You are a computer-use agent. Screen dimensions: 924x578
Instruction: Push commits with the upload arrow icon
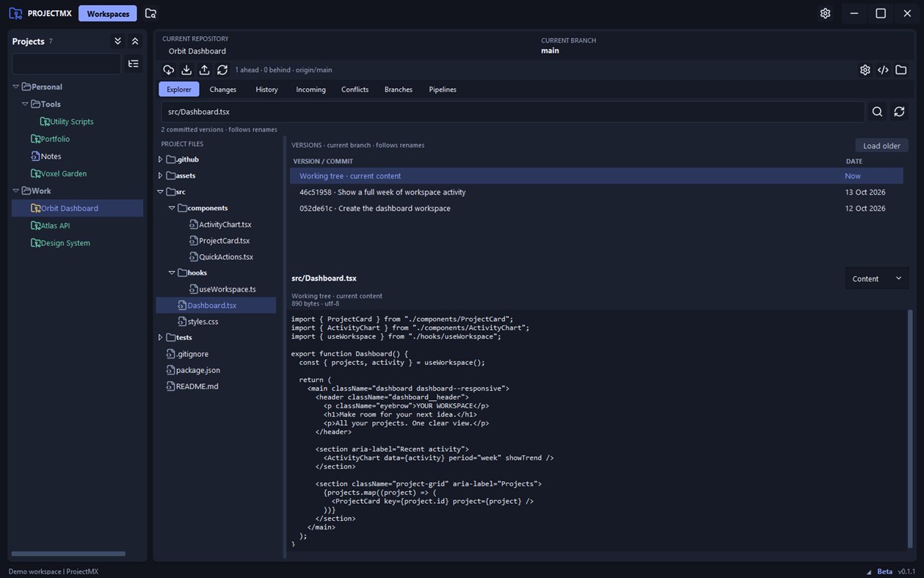pos(205,70)
